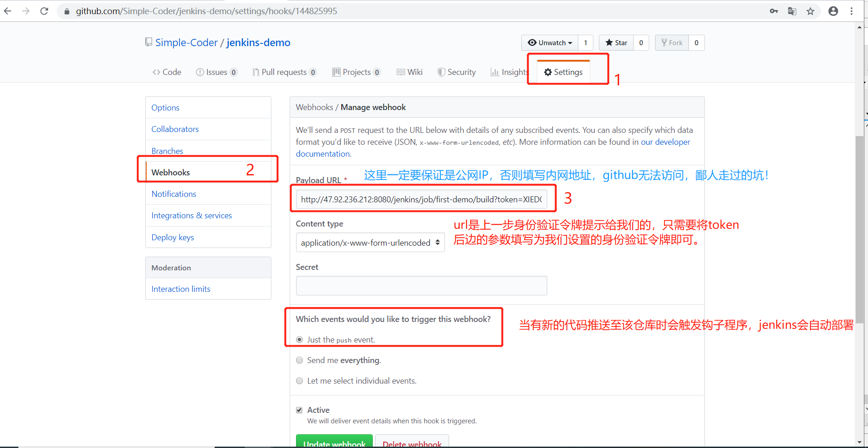Switch to the Insights tab
The height and width of the screenshot is (448, 868).
(509, 72)
